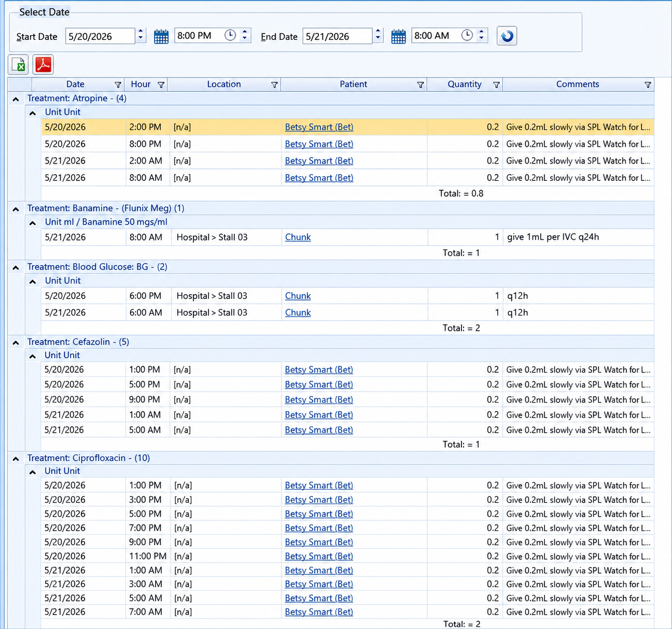Increase the 8:00 PM start time using up arrow

245,32
